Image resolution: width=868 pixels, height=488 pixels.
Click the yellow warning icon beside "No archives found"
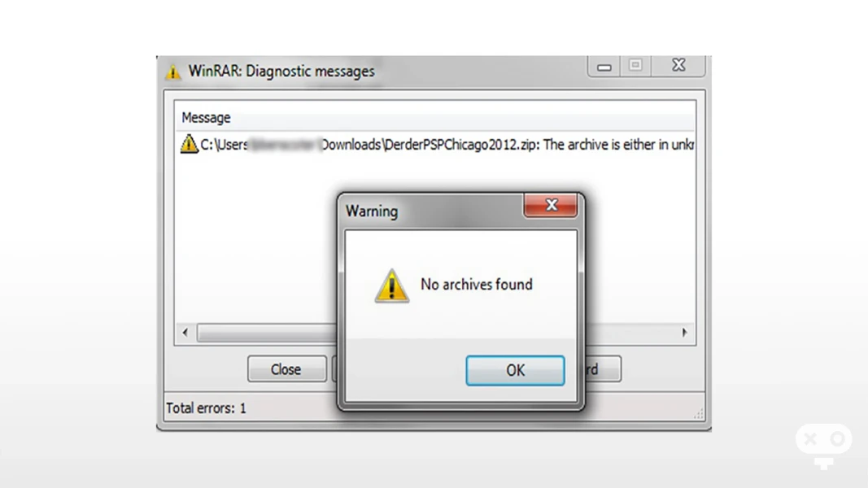click(x=391, y=285)
